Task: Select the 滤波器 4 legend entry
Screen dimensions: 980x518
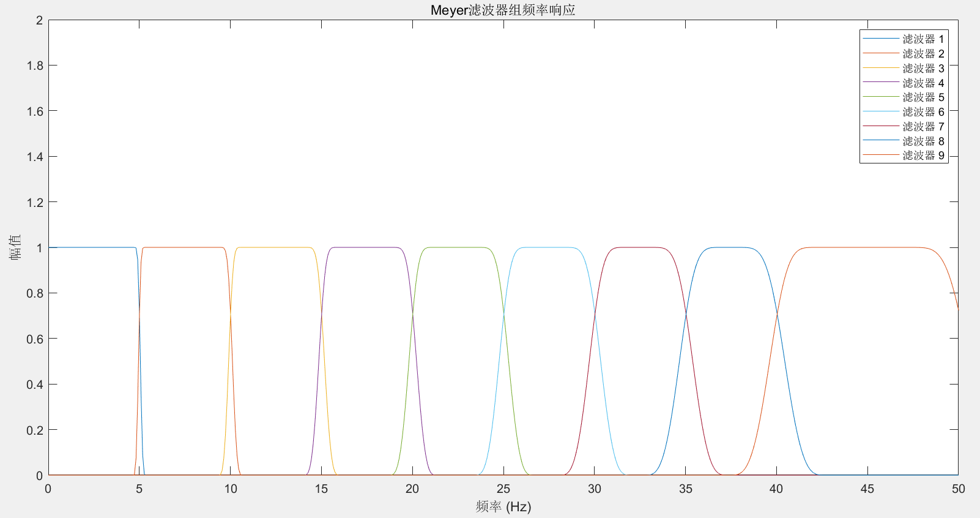Action: 922,83
